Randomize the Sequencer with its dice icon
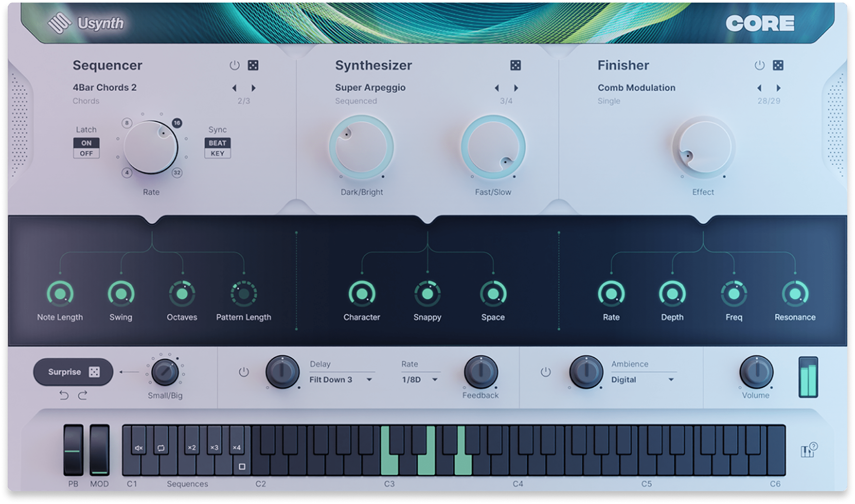855x504 pixels. point(253,65)
